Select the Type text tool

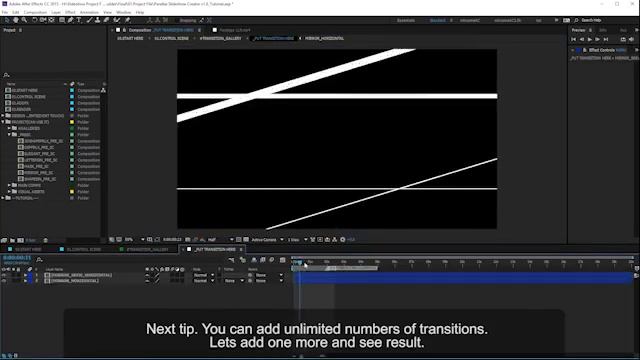[x=79, y=20]
